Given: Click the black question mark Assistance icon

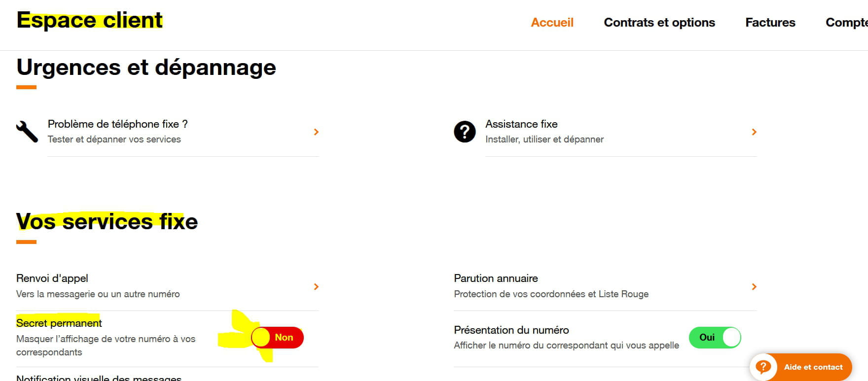Looking at the screenshot, I should point(465,132).
